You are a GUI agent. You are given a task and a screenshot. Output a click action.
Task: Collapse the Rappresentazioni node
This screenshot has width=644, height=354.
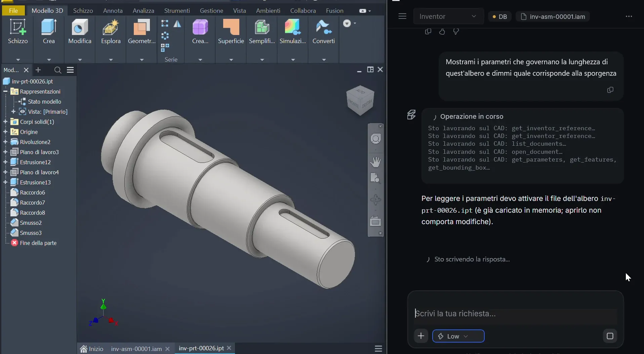(x=5, y=92)
